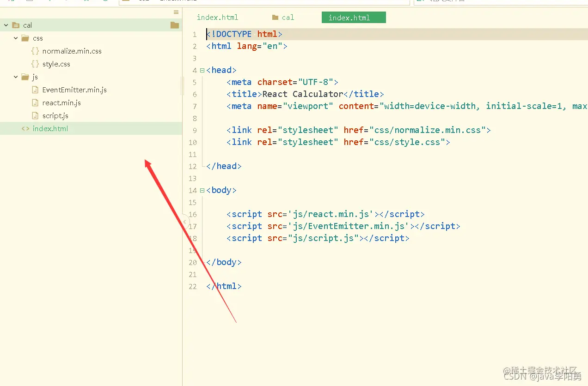Click the js folder icon
The image size is (588, 386).
click(x=25, y=77)
